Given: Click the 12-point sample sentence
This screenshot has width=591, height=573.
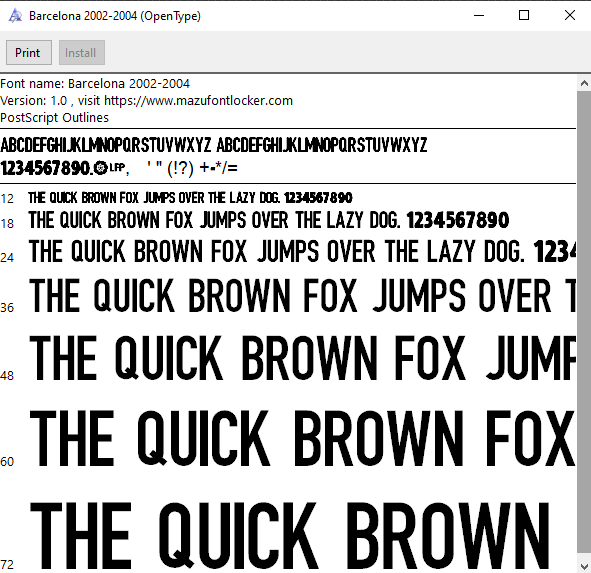Looking at the screenshot, I should coord(190,198).
